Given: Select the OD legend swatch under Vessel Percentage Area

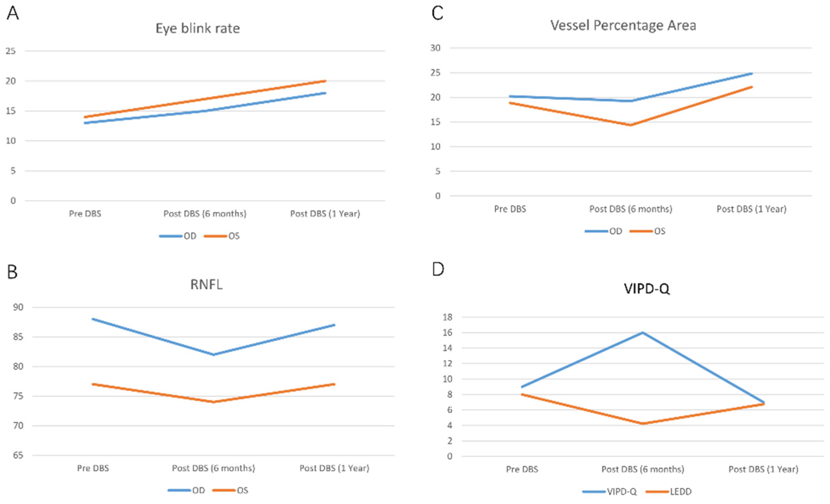Looking at the screenshot, I should 597,231.
